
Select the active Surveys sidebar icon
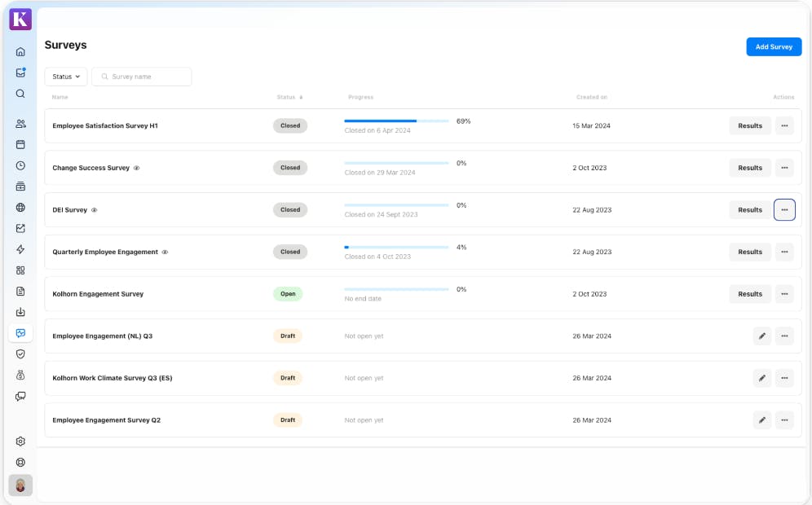click(x=20, y=333)
